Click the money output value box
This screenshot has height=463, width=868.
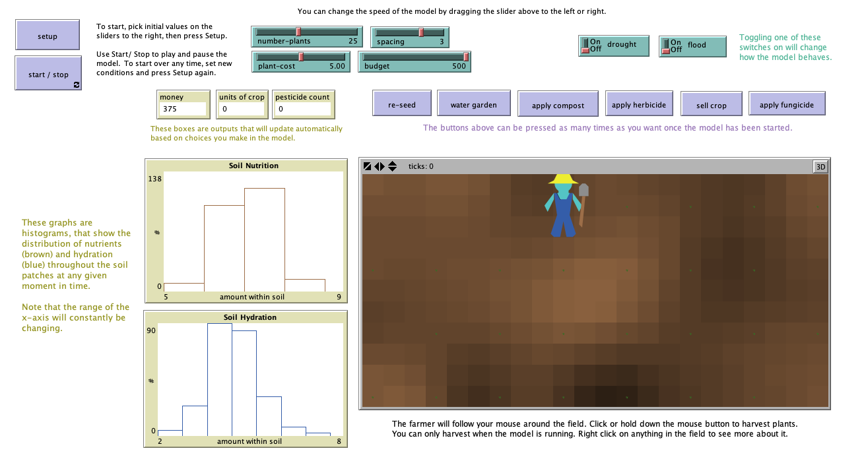point(182,109)
